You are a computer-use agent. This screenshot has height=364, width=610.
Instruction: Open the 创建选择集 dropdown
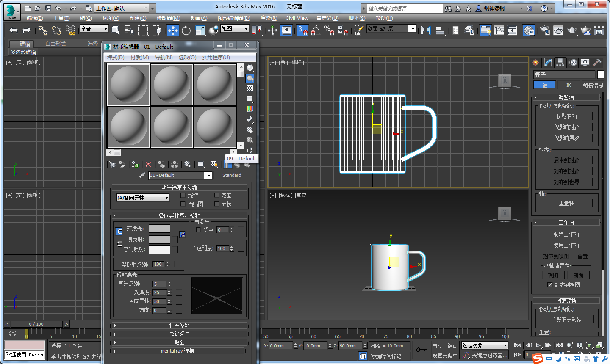[391, 29]
